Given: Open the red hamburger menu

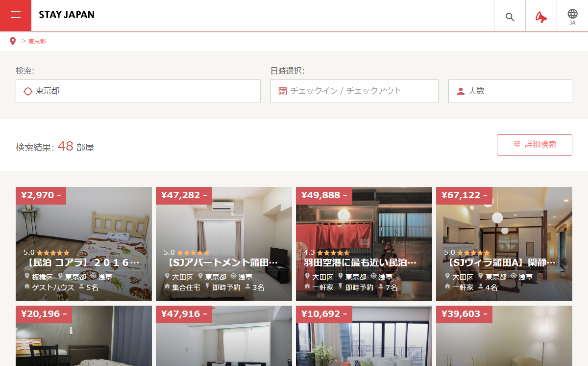Looking at the screenshot, I should coord(16,15).
